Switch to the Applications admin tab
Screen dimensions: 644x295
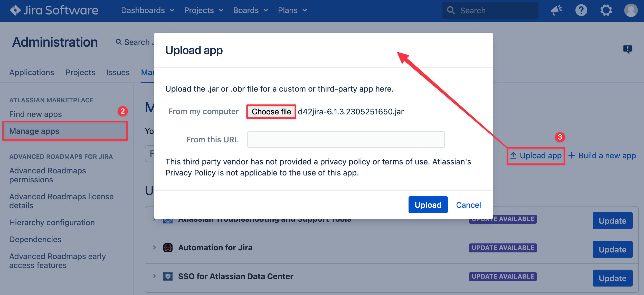coord(31,72)
